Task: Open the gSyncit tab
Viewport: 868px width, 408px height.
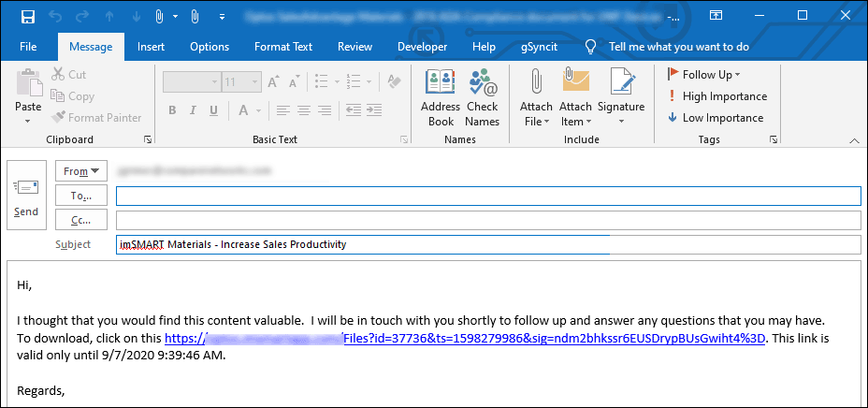Action: [x=539, y=47]
